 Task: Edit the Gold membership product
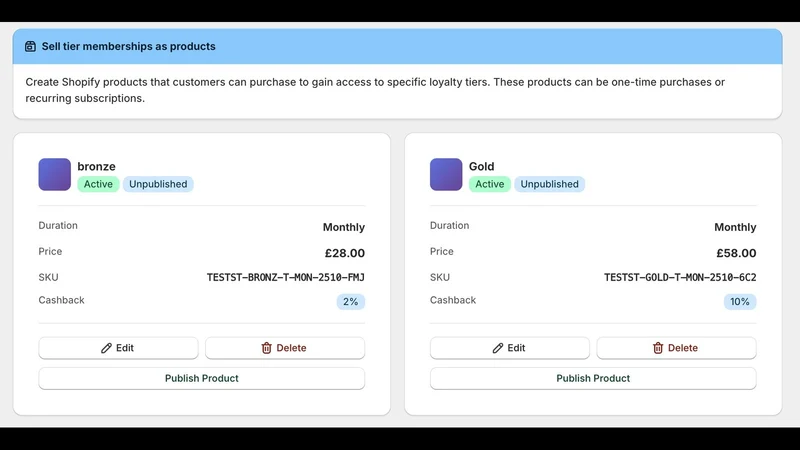[x=510, y=348]
